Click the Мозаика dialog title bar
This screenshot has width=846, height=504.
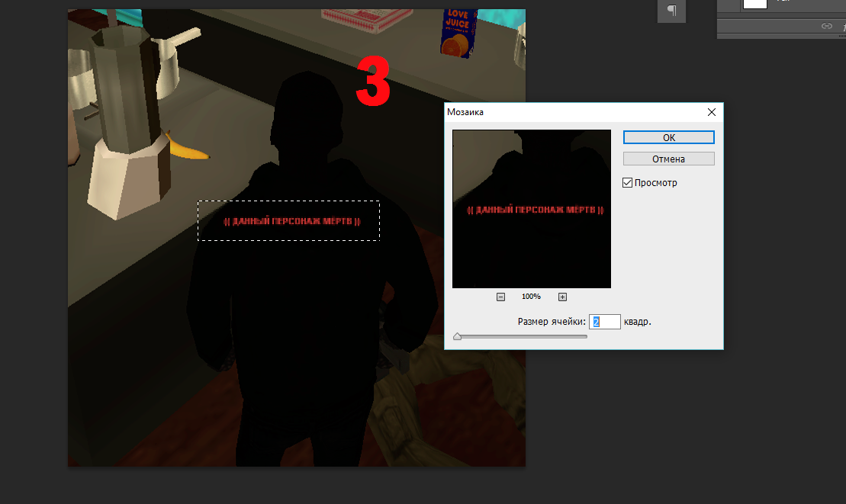coord(572,112)
